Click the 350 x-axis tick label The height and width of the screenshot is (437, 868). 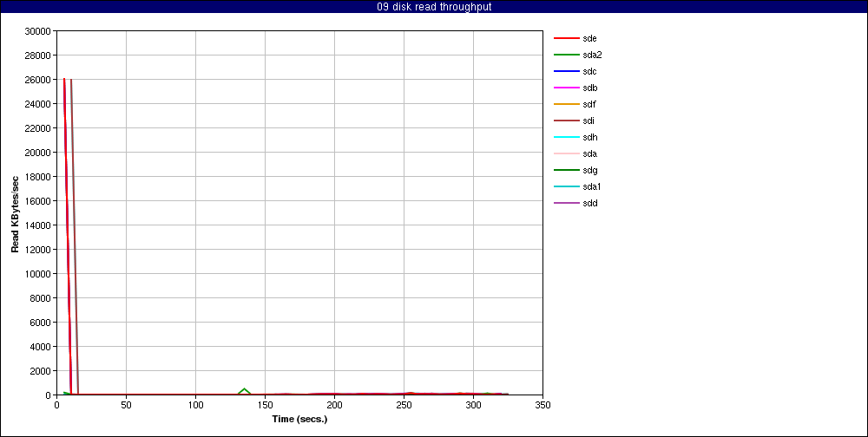pyautogui.click(x=542, y=405)
